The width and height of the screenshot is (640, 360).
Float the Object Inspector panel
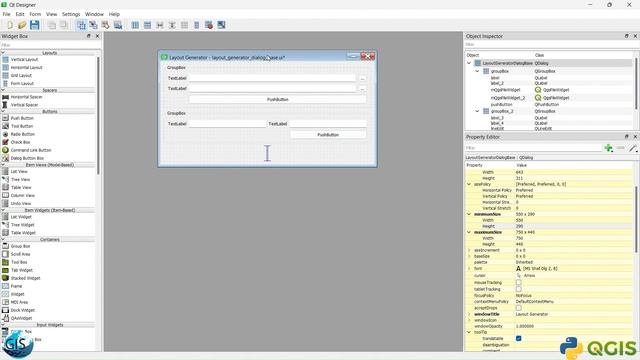pos(627,36)
